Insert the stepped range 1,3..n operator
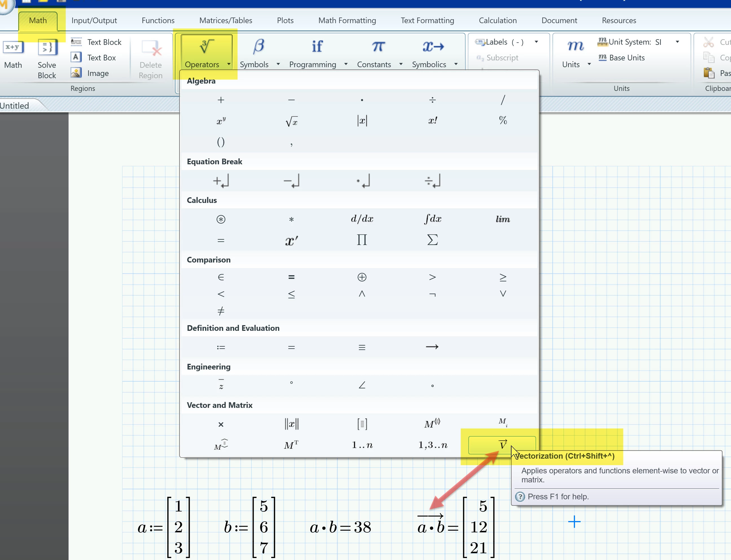The width and height of the screenshot is (731, 560). (433, 445)
